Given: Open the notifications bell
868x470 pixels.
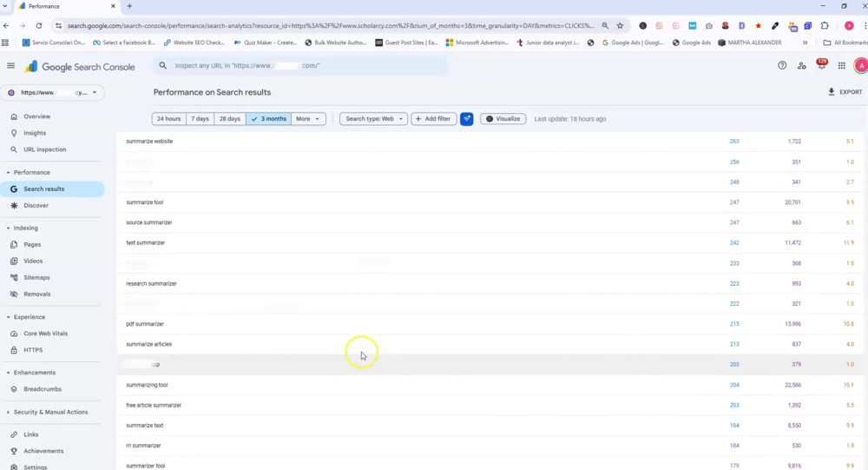Looking at the screenshot, I should [821, 65].
